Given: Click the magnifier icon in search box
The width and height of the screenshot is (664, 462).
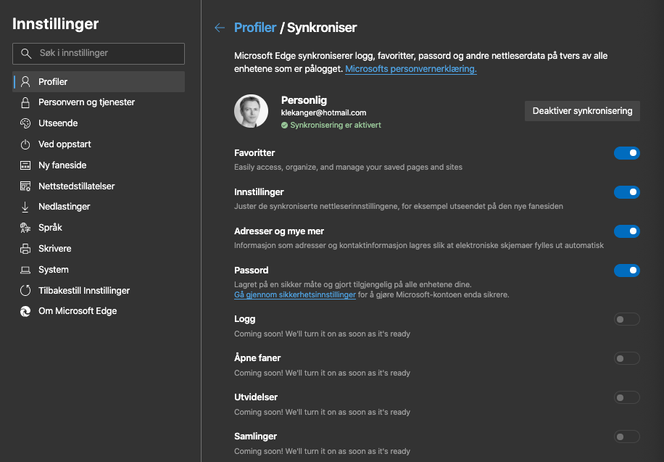Looking at the screenshot, I should point(26,53).
